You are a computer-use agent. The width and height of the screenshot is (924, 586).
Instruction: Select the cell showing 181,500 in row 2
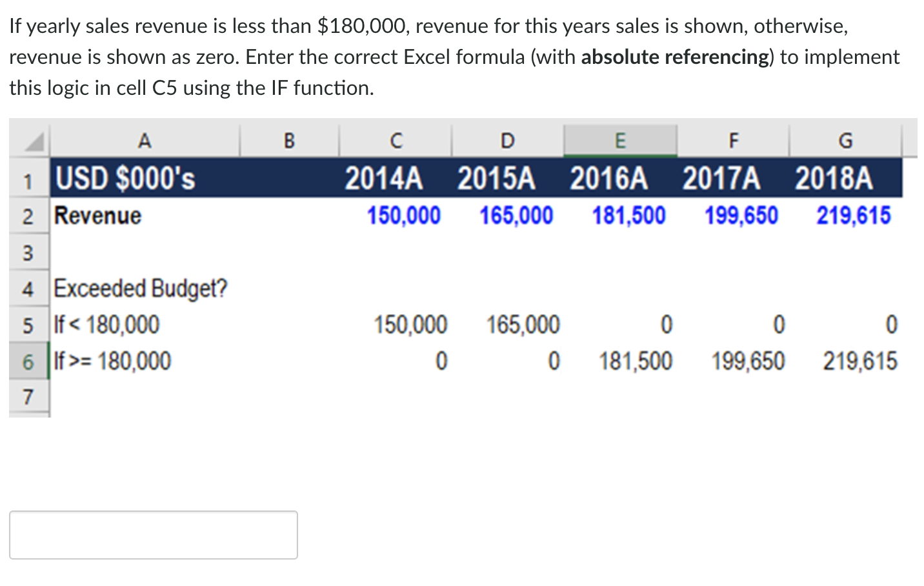point(628,216)
